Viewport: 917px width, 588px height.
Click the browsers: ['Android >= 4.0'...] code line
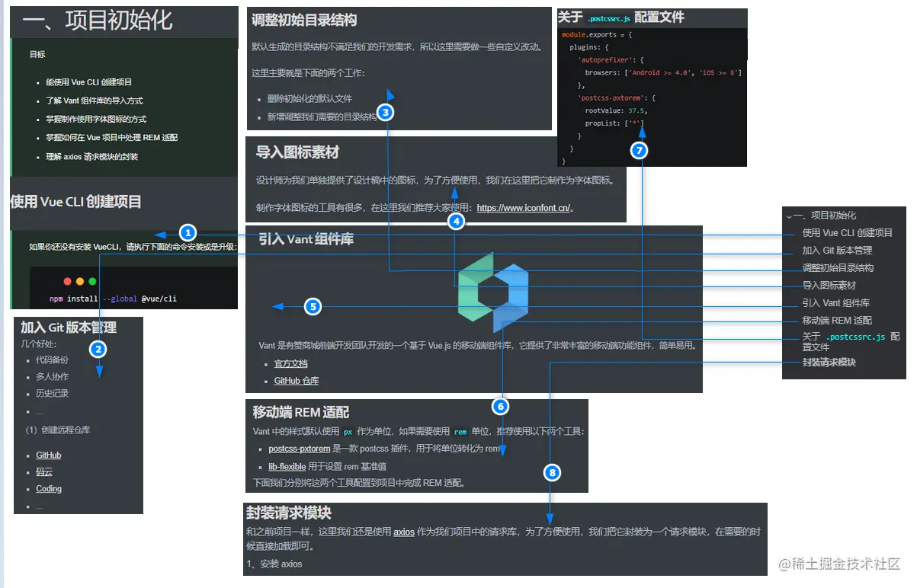(663, 72)
